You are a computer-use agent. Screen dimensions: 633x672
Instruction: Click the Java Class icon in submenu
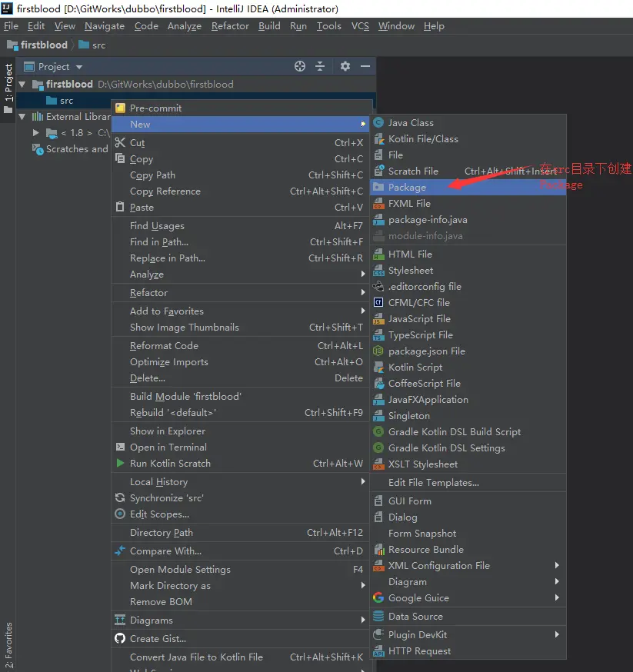378,123
